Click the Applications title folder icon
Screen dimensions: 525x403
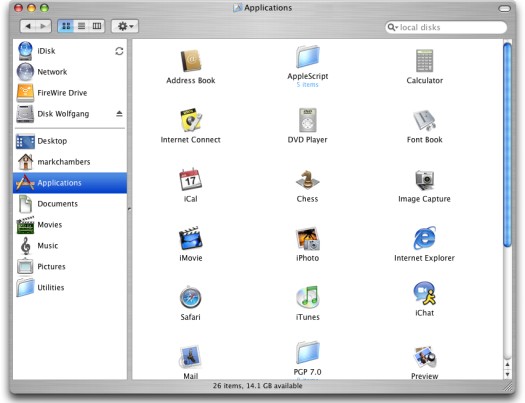(238, 8)
